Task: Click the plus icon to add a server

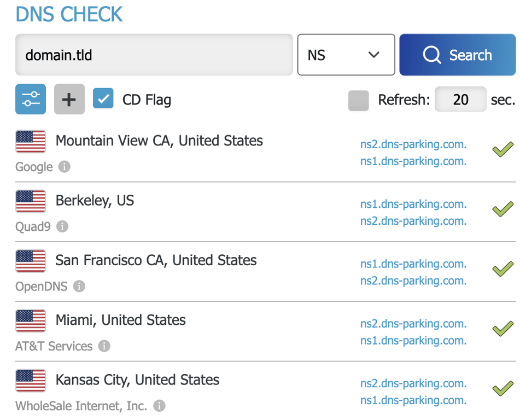Action: (x=69, y=99)
